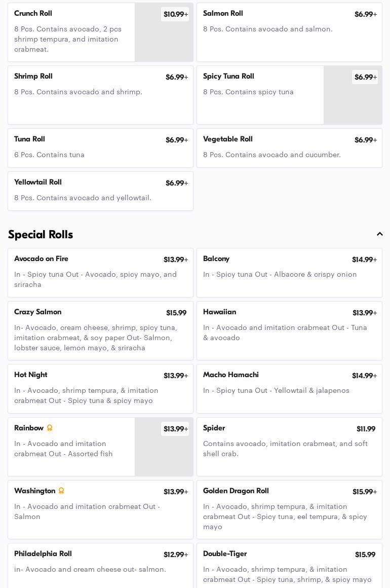Click the Special Rolls section heading
Image resolution: width=390 pixels, height=588 pixels.
(x=41, y=235)
